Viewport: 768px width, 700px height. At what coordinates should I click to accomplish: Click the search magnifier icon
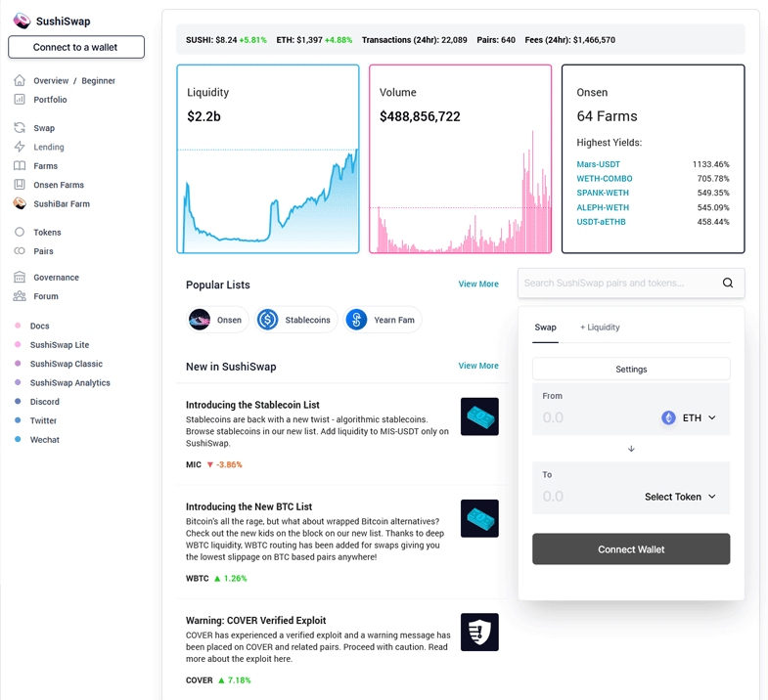pyautogui.click(x=728, y=283)
